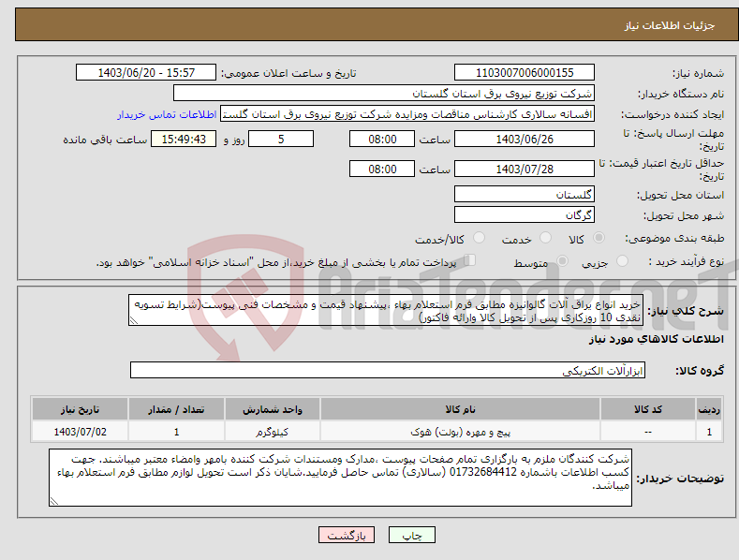
Task: Select the کالا radio button
Action: click(x=599, y=238)
